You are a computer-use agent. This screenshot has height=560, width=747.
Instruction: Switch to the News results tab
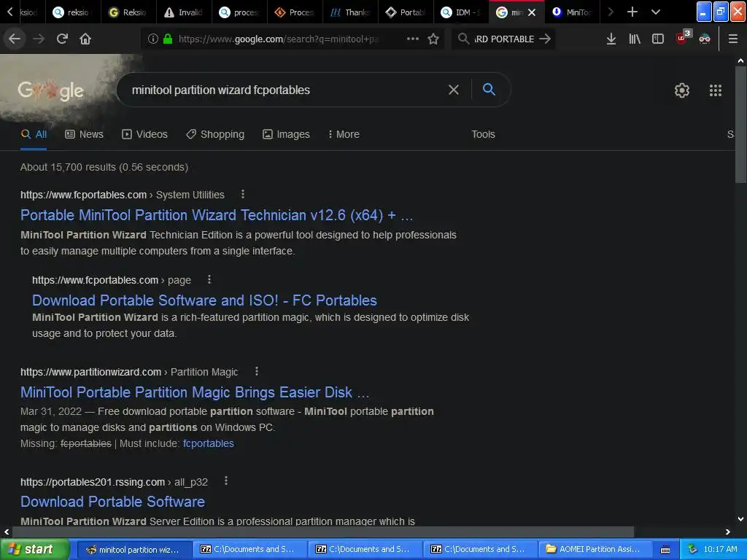click(x=85, y=134)
